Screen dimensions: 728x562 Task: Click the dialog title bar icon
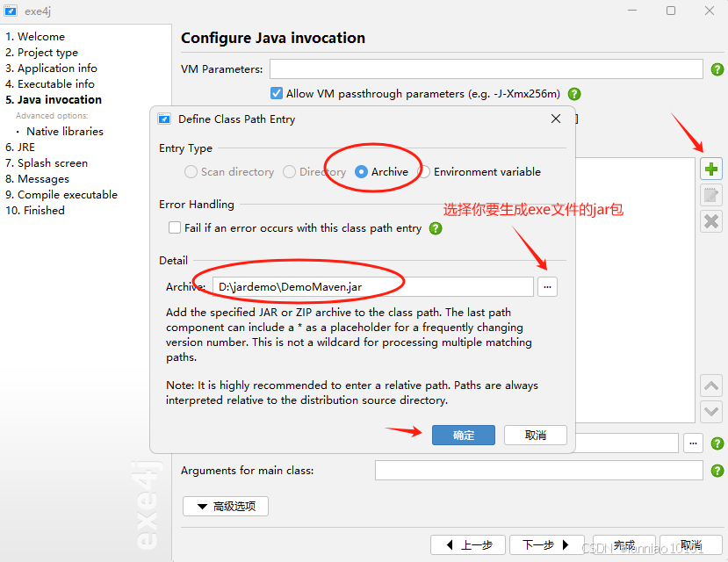164,119
